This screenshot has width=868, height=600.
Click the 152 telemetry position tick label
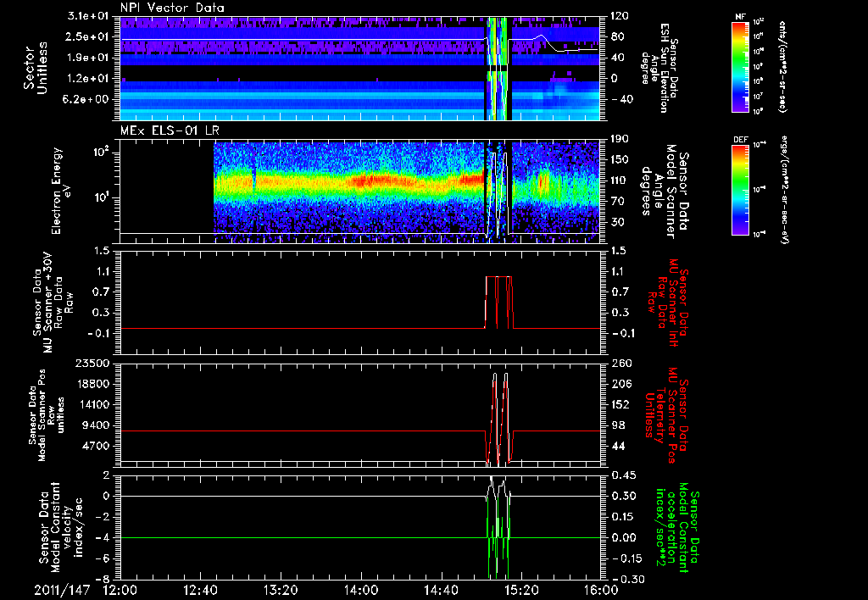click(x=621, y=404)
